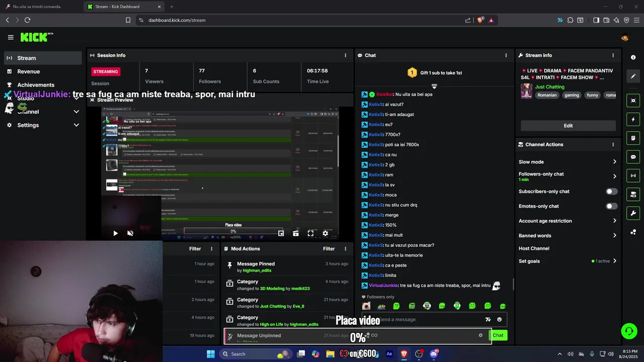644x362 pixels.
Task: Open Mod Actions three-dot options menu
Action: (345, 249)
